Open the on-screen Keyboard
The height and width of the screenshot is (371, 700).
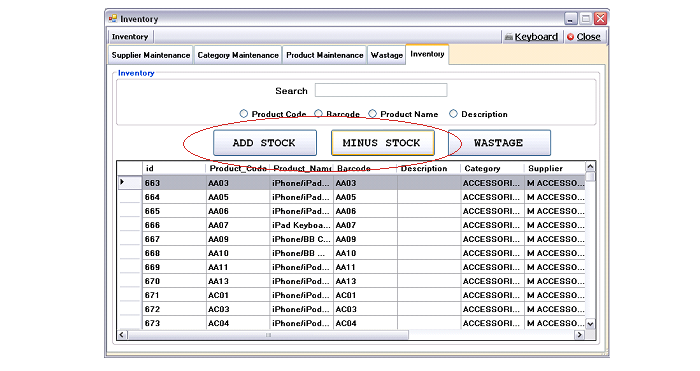pos(536,37)
